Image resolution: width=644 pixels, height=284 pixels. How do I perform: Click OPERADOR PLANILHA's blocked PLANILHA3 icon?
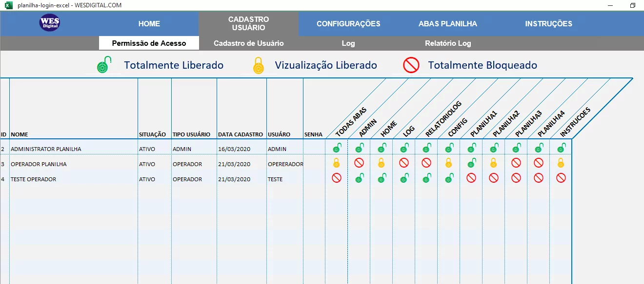click(x=516, y=163)
